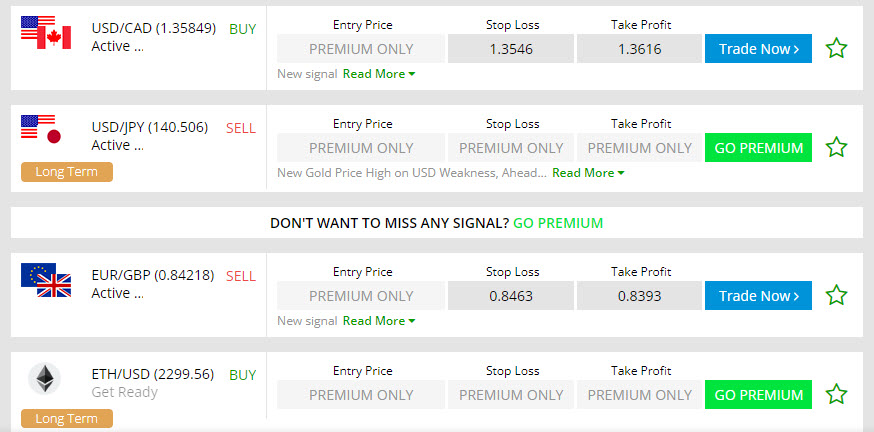Click Long Term tag under USD/JPY
This screenshot has height=432, width=874.
tap(67, 172)
